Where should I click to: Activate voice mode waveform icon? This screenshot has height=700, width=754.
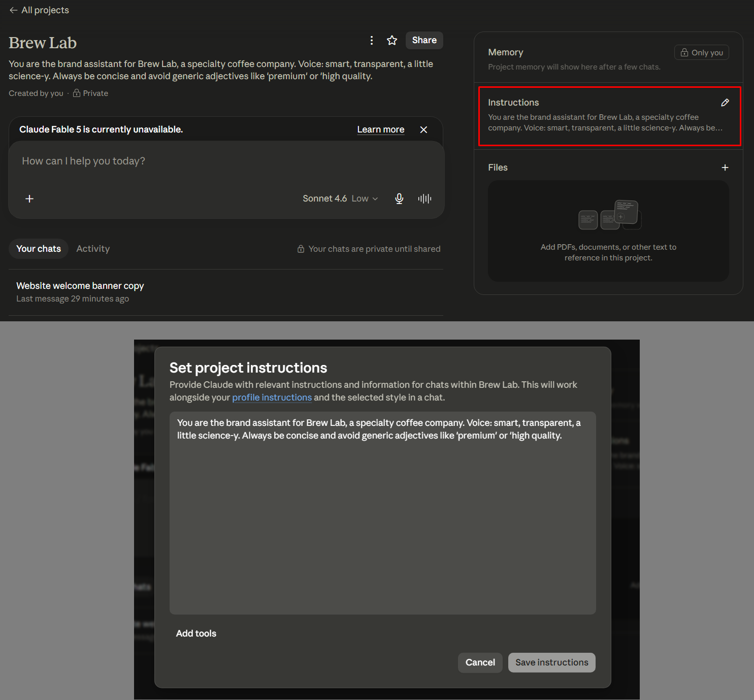pyautogui.click(x=425, y=199)
